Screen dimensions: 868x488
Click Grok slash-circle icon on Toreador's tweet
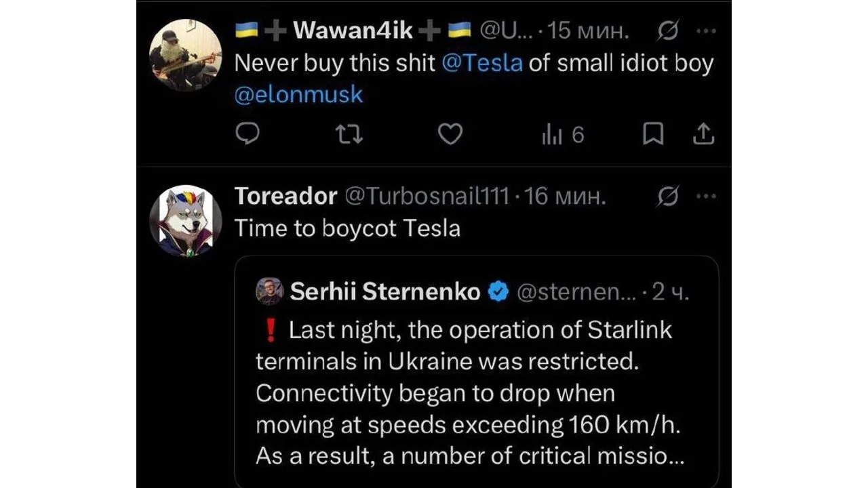click(x=668, y=197)
